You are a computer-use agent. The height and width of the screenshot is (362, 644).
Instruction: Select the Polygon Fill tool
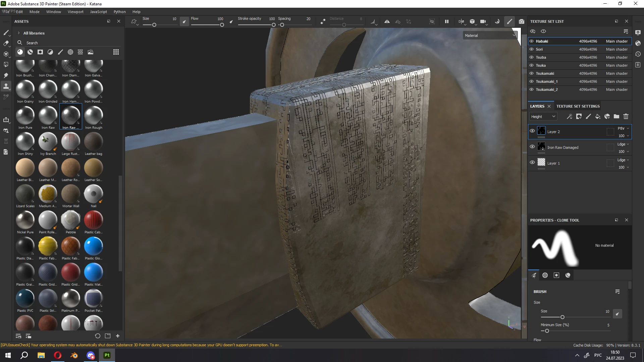click(6, 64)
